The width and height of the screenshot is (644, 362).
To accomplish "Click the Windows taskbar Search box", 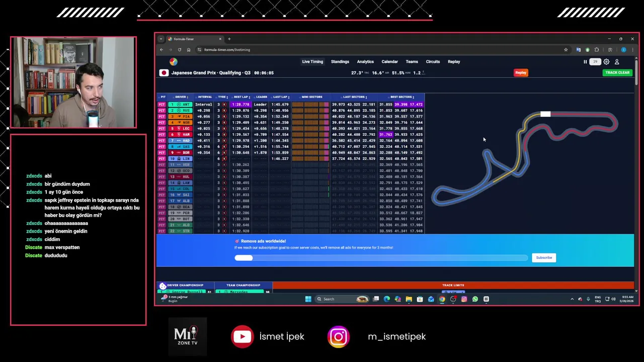I will (x=342, y=299).
